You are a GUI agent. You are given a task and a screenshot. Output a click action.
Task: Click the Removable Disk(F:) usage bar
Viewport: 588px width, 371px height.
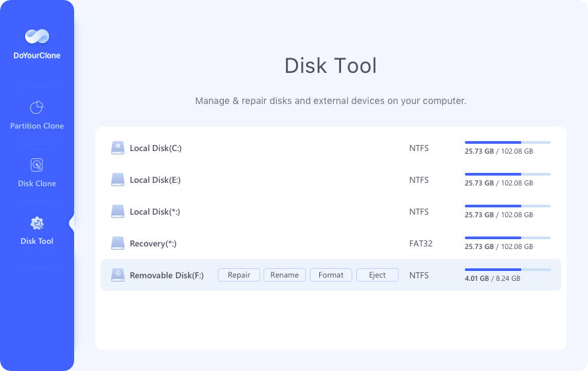tap(507, 270)
